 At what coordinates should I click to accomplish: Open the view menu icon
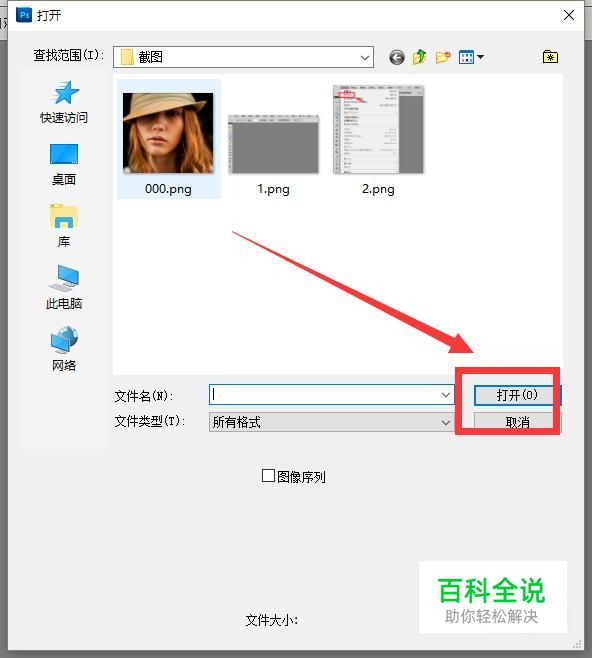466,57
